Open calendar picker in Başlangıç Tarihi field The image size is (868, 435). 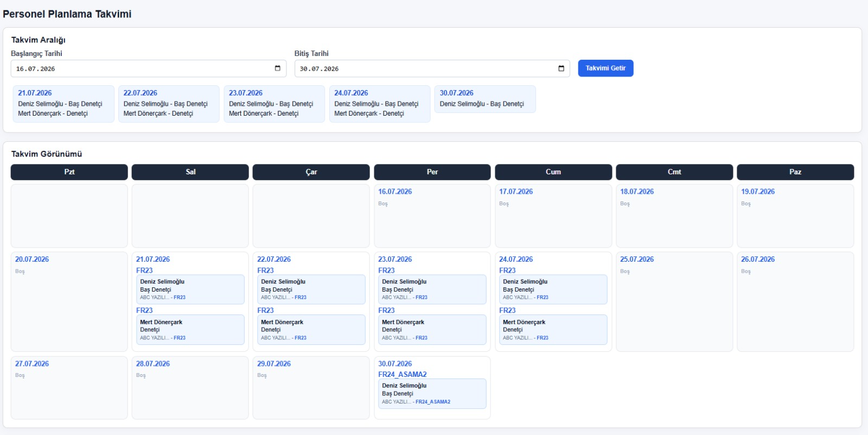(x=277, y=68)
